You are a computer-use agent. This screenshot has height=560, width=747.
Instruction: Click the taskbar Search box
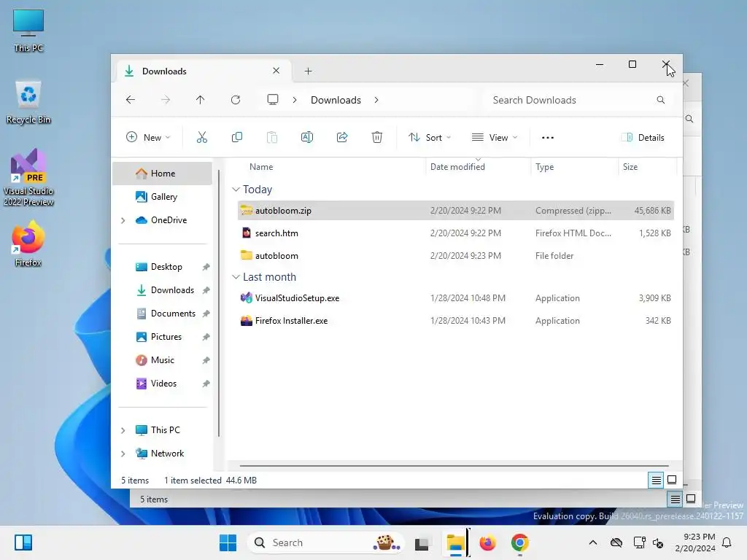[326, 542]
